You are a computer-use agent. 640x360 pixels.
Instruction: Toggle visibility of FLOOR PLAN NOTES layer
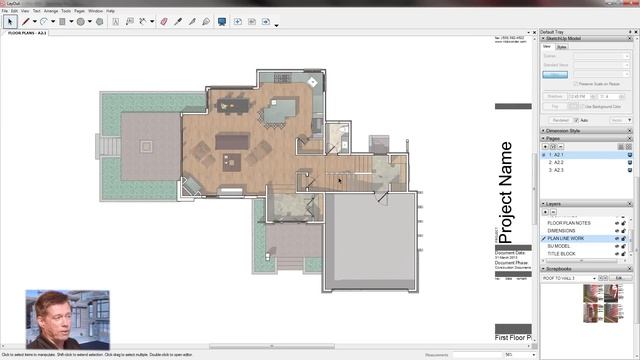pos(617,223)
